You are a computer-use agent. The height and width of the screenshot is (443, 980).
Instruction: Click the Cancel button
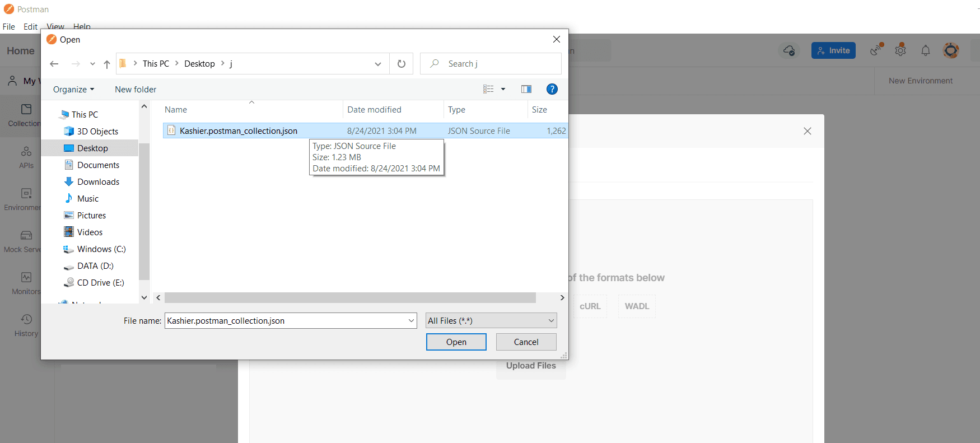[526, 342]
